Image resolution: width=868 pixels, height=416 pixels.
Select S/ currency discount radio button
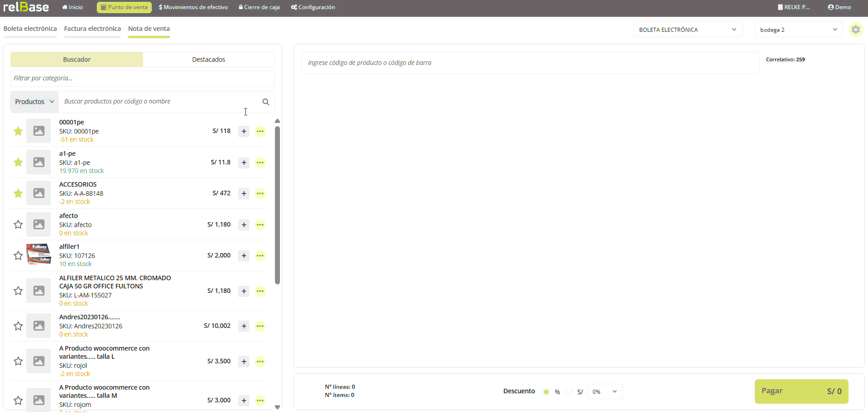[569, 392]
